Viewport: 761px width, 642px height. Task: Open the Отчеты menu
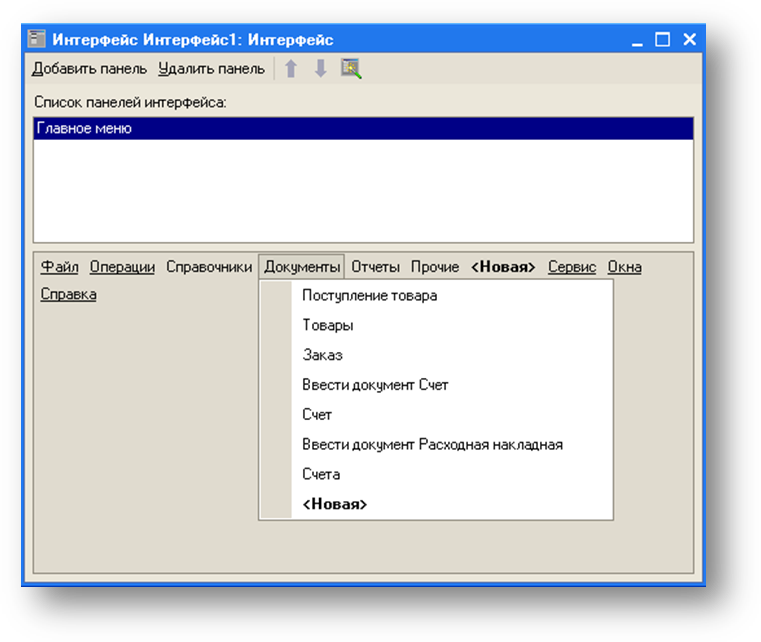pyautogui.click(x=376, y=267)
